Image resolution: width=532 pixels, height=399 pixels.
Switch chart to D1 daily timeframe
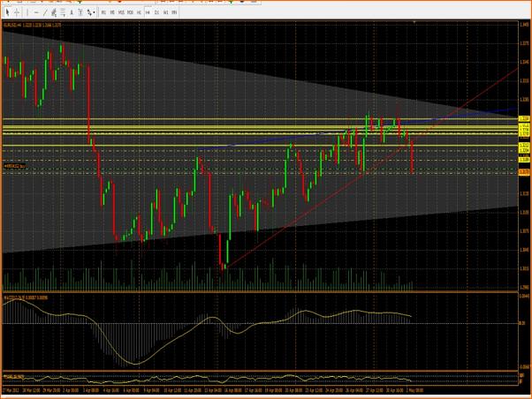[x=156, y=12]
